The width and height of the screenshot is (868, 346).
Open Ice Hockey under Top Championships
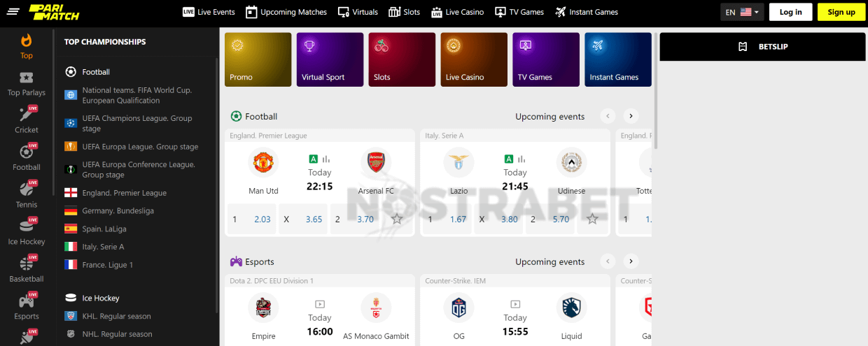[92, 298]
